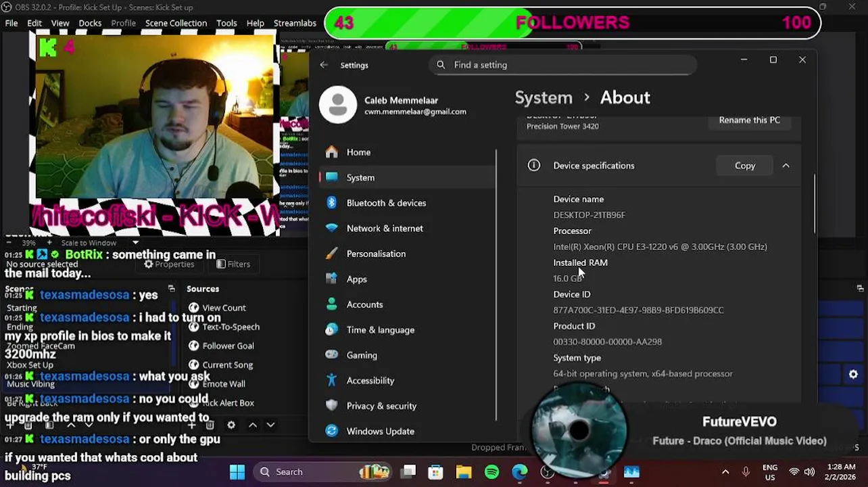Open Wi-Fi network tray icon
The width and height of the screenshot is (868, 487).
(794, 472)
